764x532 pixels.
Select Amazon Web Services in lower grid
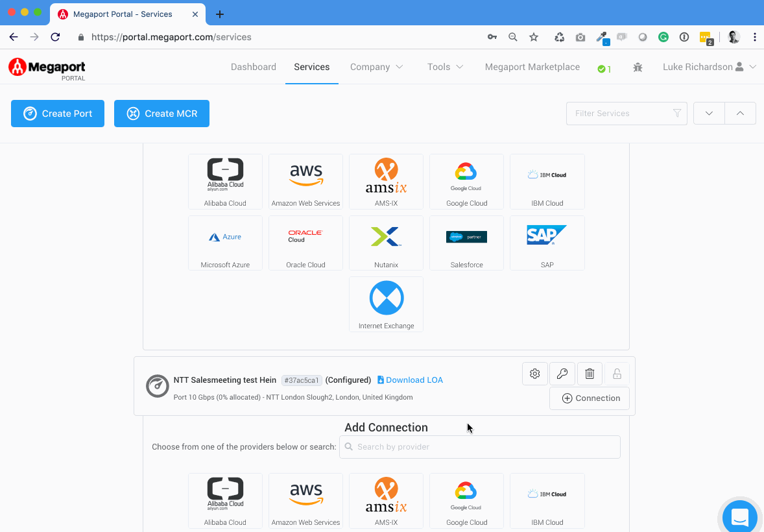305,502
